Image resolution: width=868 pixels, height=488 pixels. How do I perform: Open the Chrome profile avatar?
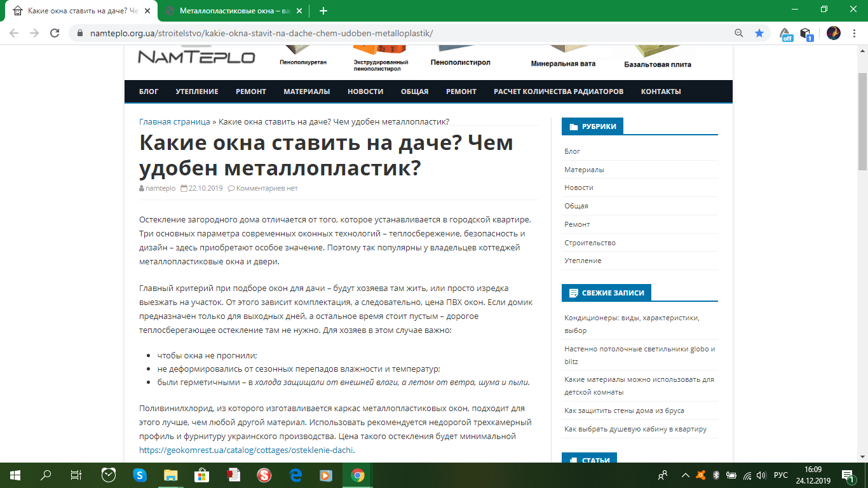point(834,33)
